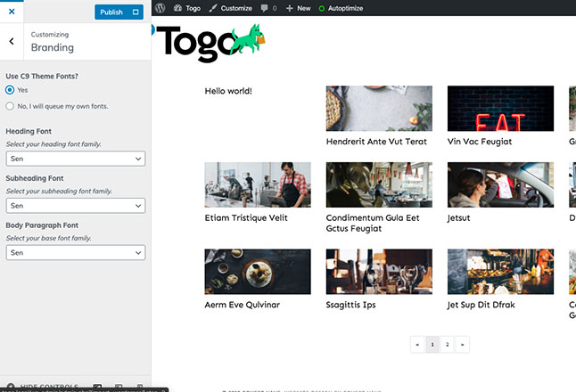The width and height of the screenshot is (576, 392).
Task: Open the Subheading Font dropdown
Action: pos(76,206)
